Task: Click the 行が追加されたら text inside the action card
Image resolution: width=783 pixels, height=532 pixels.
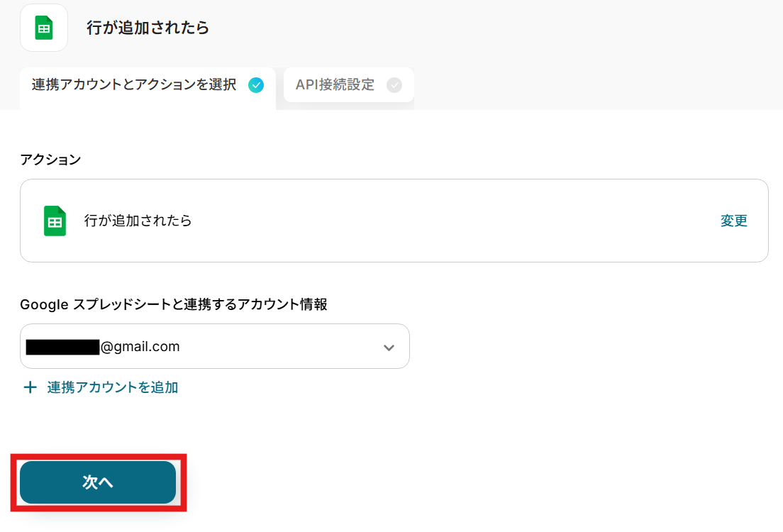Action: coord(138,221)
